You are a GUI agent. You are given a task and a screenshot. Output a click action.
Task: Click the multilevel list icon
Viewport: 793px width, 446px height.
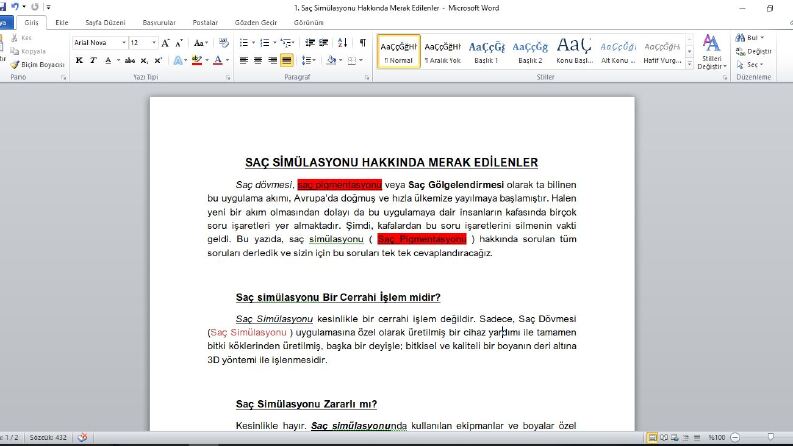(x=286, y=43)
